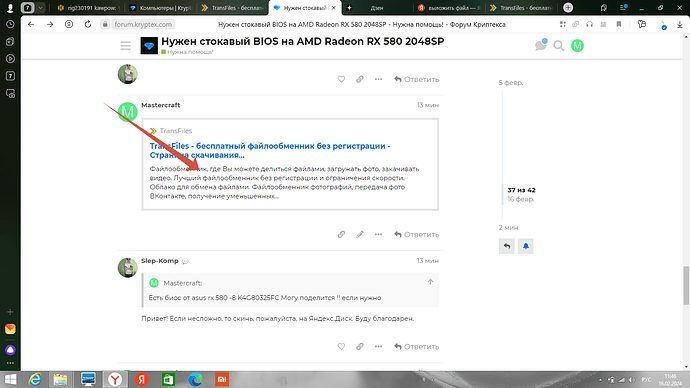Reload the page with refresh icon

88,24
